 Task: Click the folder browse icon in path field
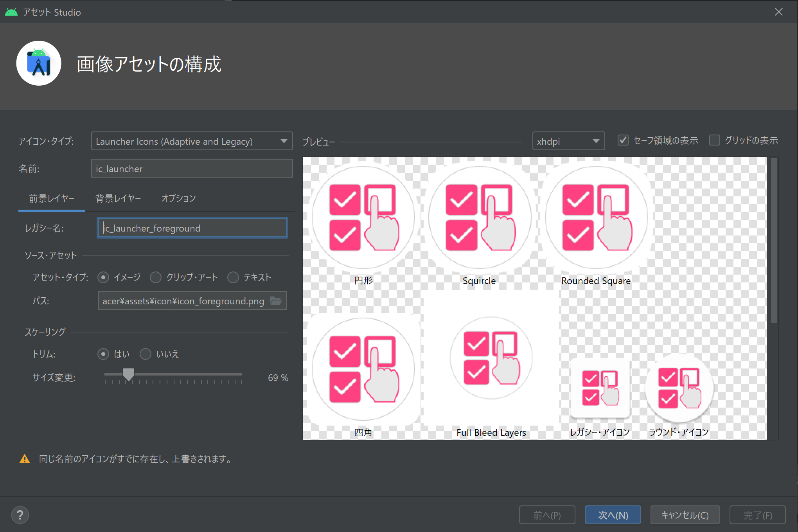click(276, 301)
